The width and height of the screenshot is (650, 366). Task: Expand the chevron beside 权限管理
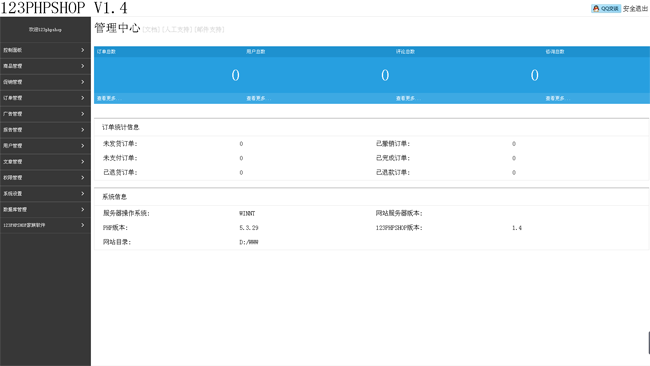pos(82,177)
